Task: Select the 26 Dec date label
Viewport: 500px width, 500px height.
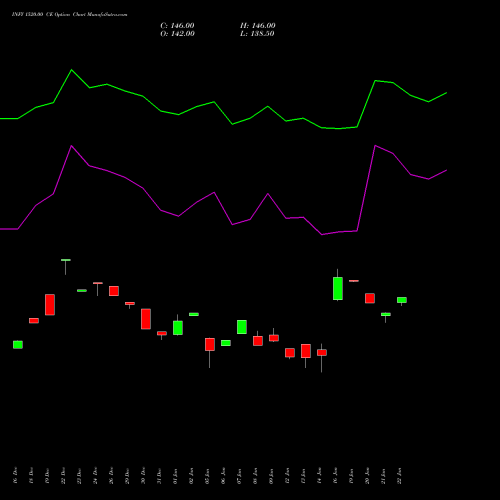Action: coord(111,476)
